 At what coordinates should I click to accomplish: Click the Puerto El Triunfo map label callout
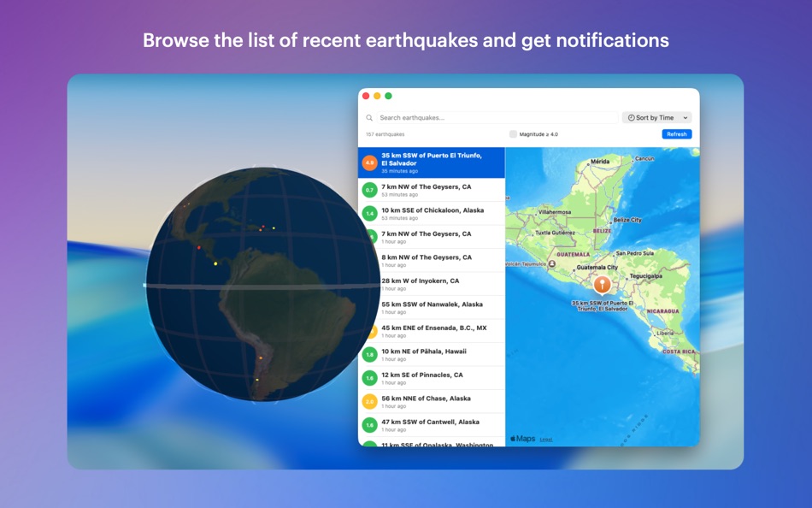(601, 306)
